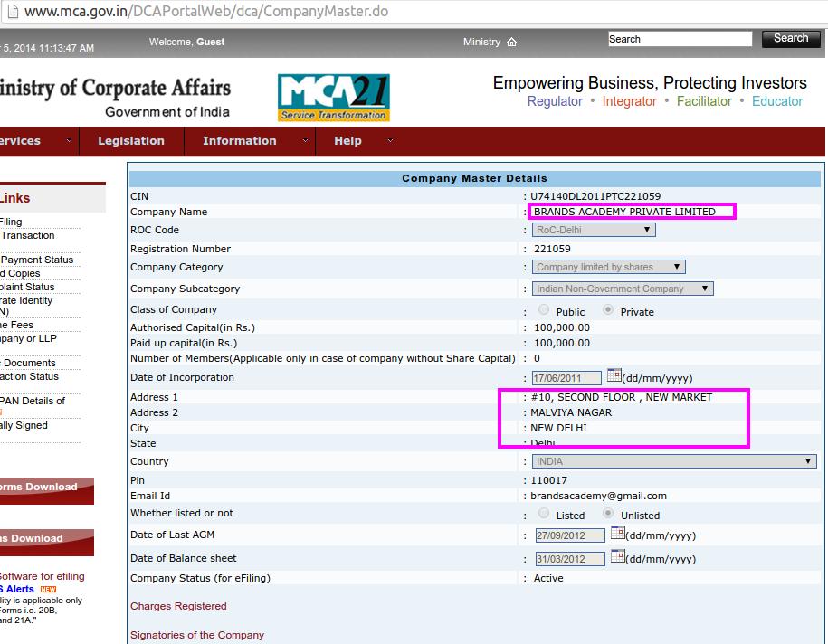Open the Company Subcategory dropdown
Image resolution: width=828 pixels, height=644 pixels.
tap(623, 289)
